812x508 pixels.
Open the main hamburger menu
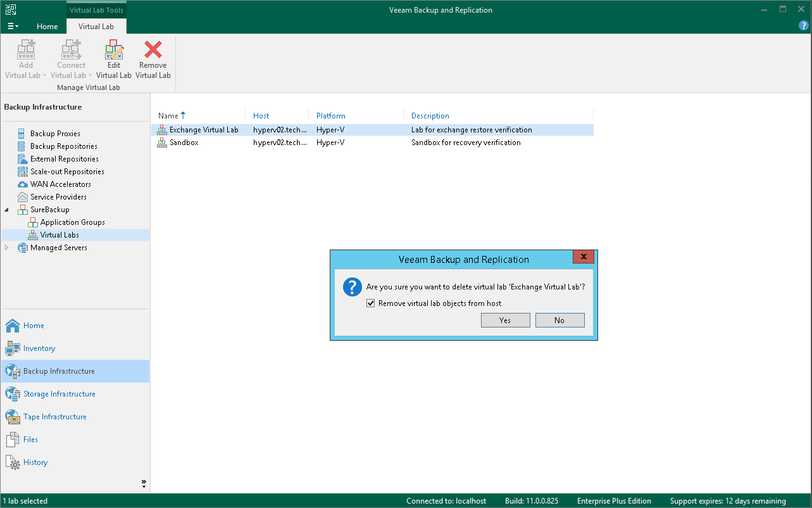coord(13,26)
